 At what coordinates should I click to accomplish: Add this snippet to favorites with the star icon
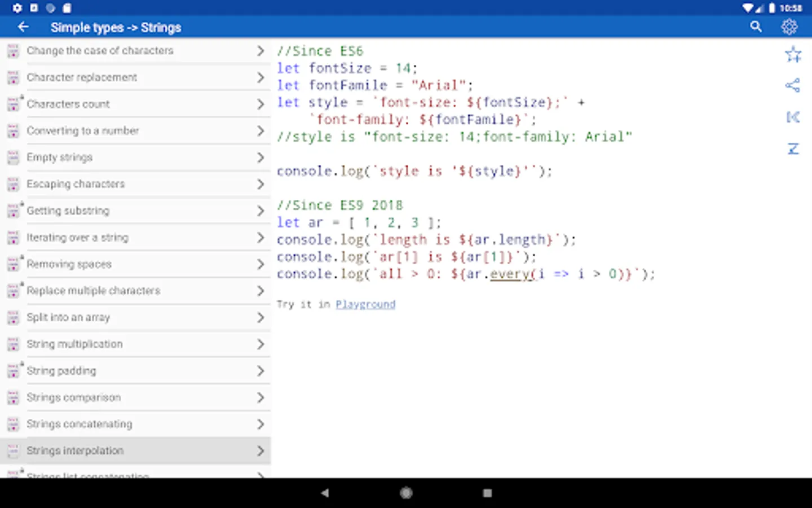793,54
